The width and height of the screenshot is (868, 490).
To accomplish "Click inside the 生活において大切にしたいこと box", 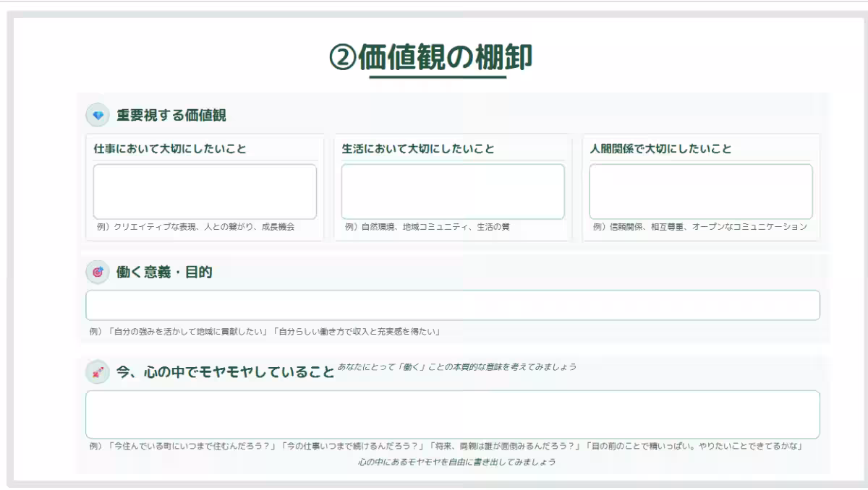I will pyautogui.click(x=454, y=190).
